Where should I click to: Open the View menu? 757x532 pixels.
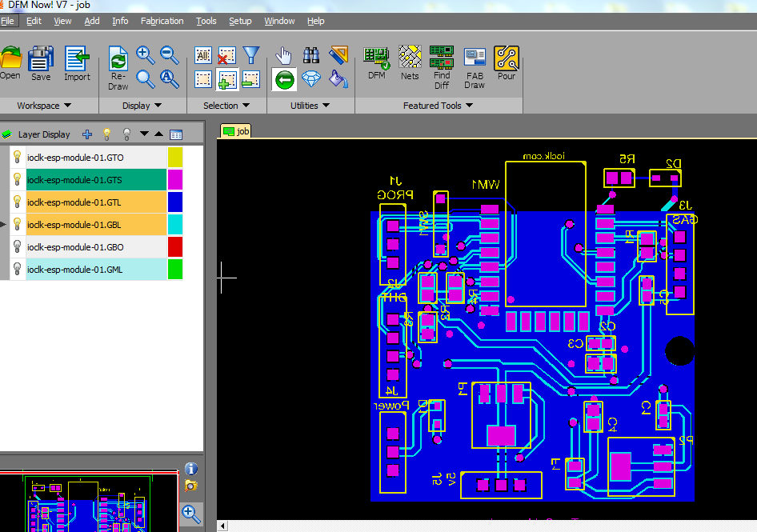pyautogui.click(x=62, y=22)
